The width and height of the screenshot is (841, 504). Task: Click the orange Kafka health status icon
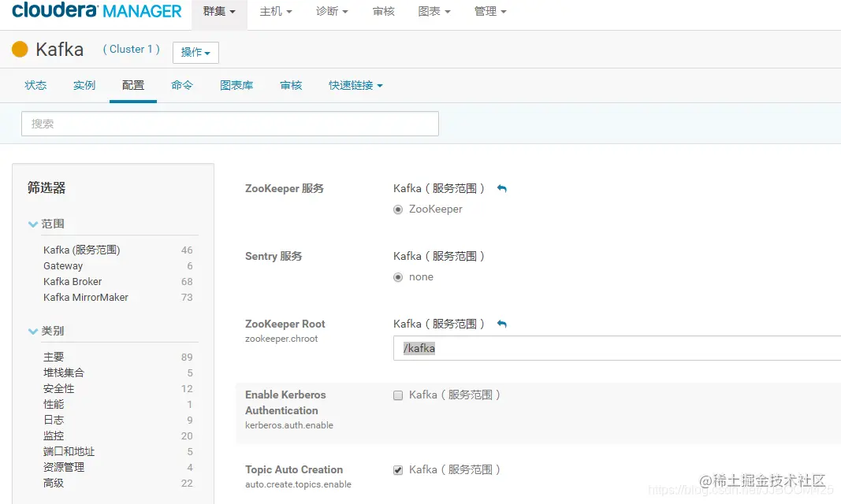[20, 50]
